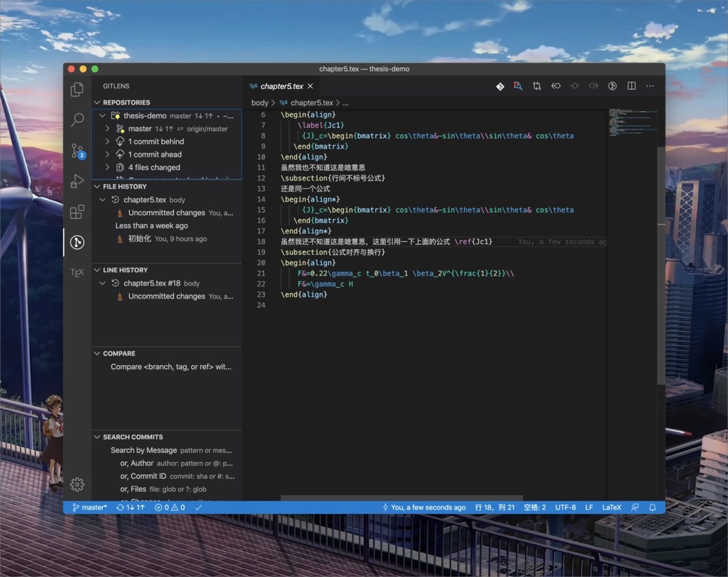Click the editor minimap preview
The width and height of the screenshot is (728, 577).
632,123
